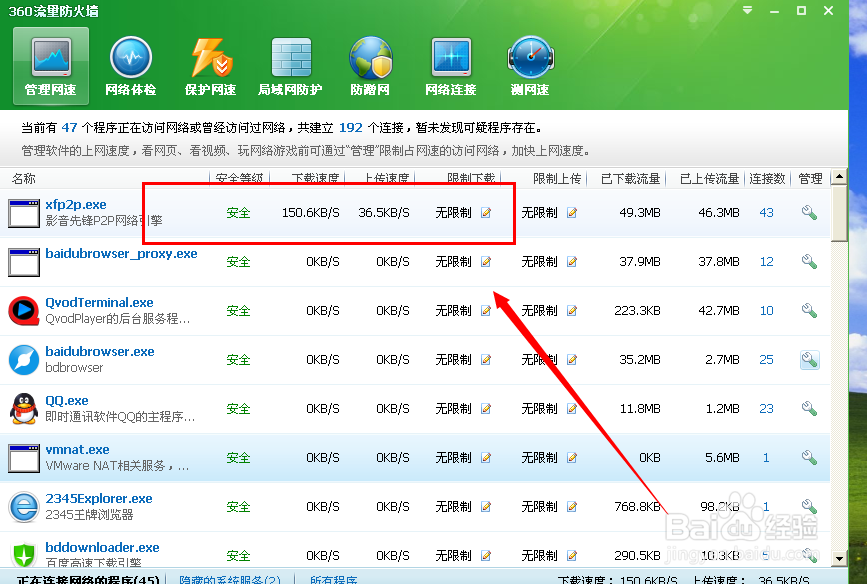Open the 管理网速 section
The height and width of the screenshot is (584, 867).
coord(51,66)
